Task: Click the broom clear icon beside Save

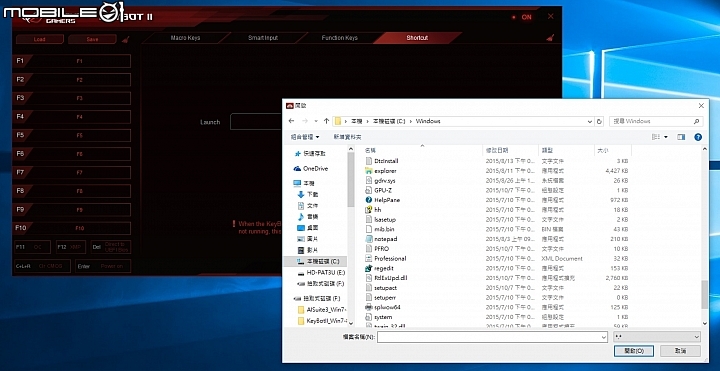Action: click(125, 39)
